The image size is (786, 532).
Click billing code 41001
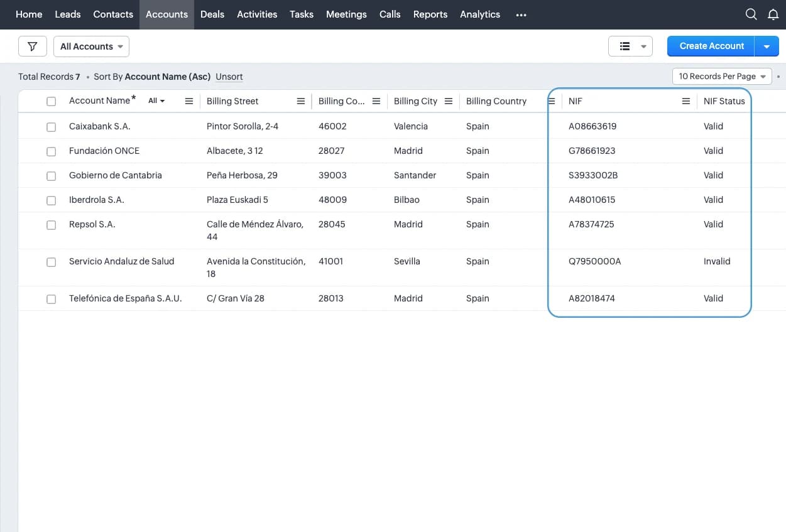tap(330, 261)
